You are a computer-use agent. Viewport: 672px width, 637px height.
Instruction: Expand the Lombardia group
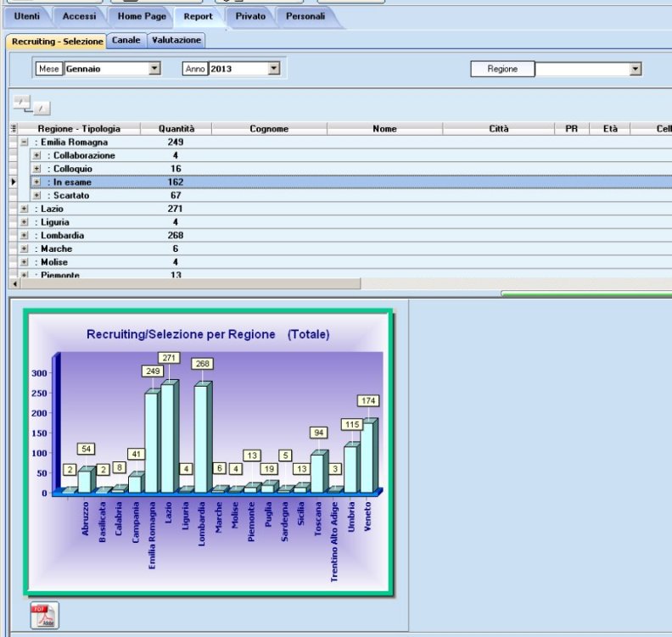(25, 235)
